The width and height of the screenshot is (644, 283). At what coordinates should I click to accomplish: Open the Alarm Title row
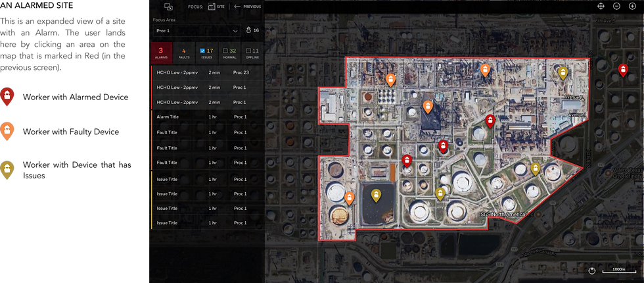pos(207,117)
